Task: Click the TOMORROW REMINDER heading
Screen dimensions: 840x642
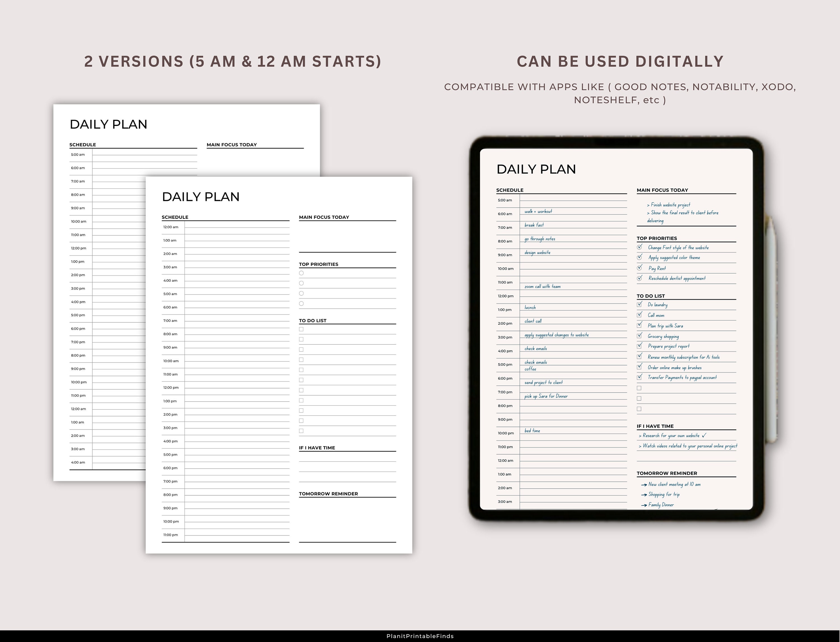Action: pyautogui.click(x=667, y=473)
